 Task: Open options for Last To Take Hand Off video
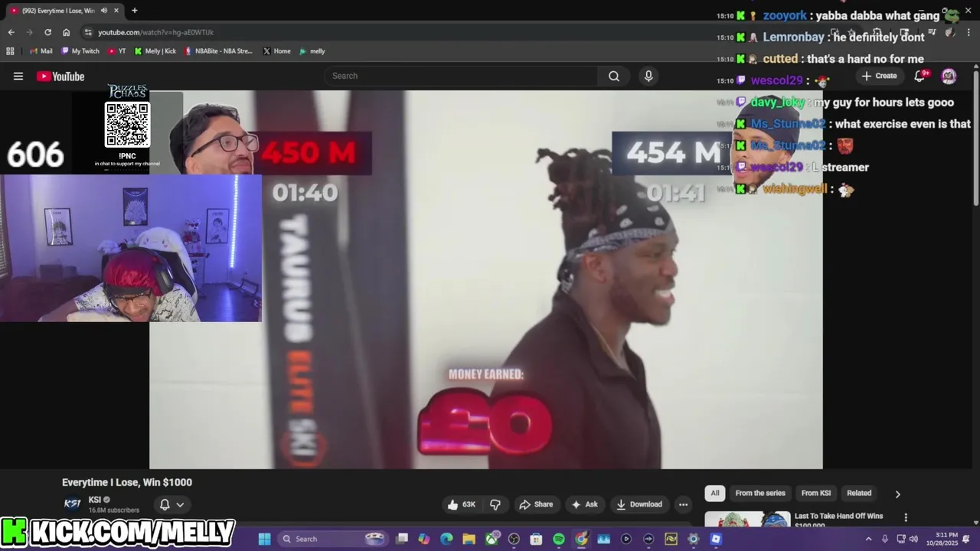pos(906,518)
